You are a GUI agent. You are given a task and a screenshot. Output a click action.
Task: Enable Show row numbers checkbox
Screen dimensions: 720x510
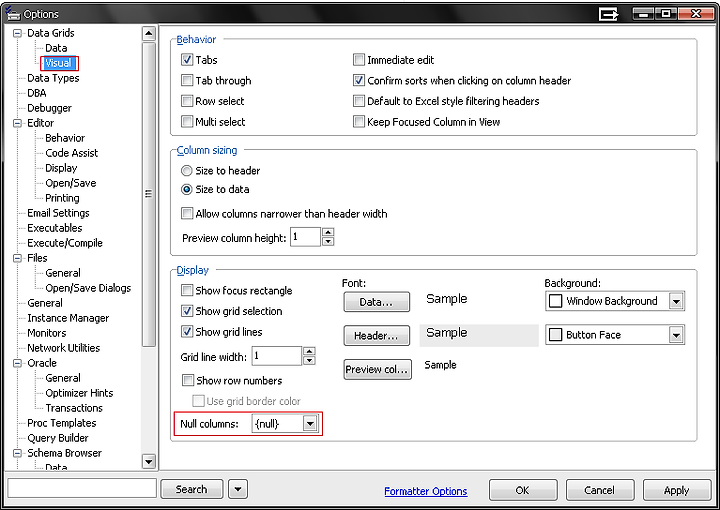pos(188,380)
